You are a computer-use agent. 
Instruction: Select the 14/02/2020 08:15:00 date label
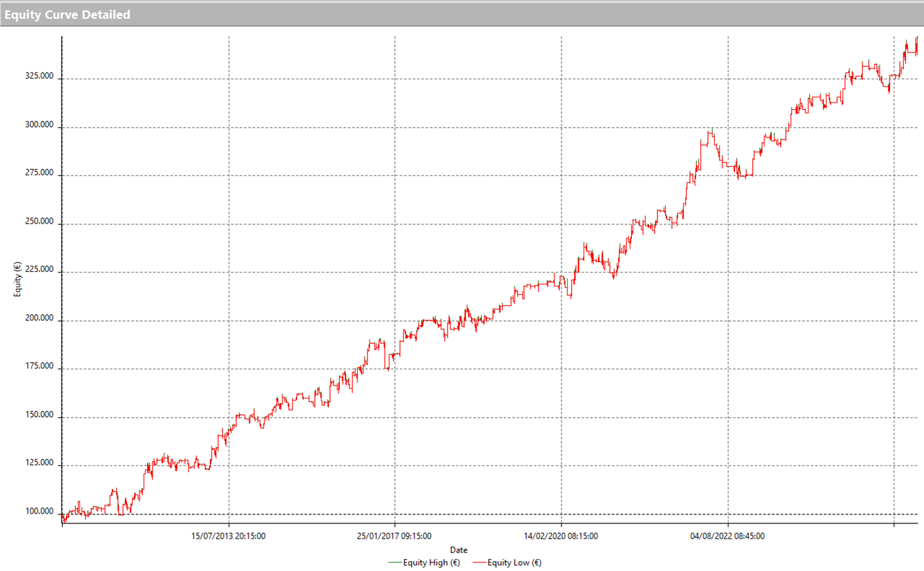tap(561, 535)
